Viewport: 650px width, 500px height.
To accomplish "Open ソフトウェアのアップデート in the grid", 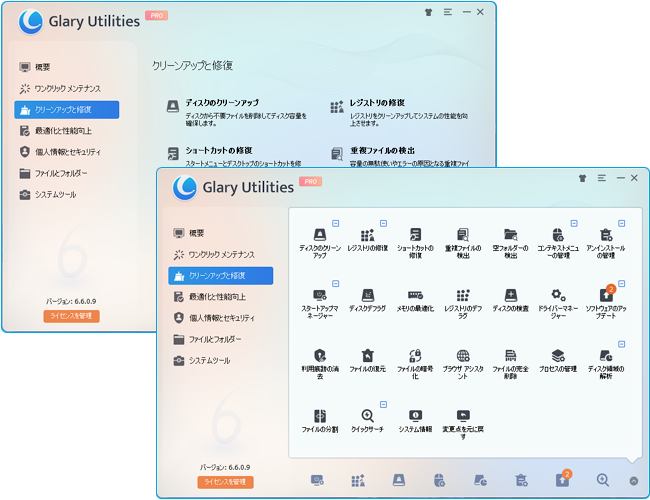I will [x=606, y=303].
